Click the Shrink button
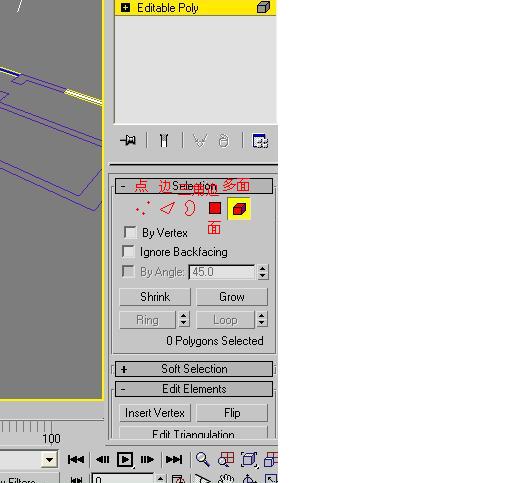This screenshot has width=512, height=483. (155, 297)
